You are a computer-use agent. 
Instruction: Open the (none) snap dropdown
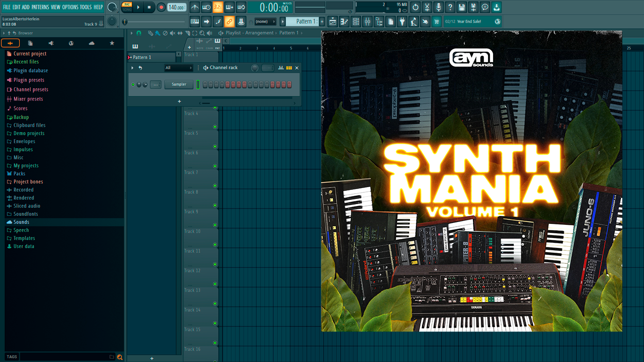[x=265, y=21]
